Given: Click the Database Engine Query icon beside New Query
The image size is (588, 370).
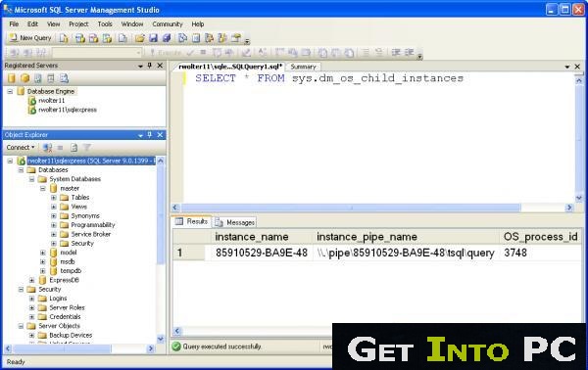Looking at the screenshot, I should (x=64, y=38).
